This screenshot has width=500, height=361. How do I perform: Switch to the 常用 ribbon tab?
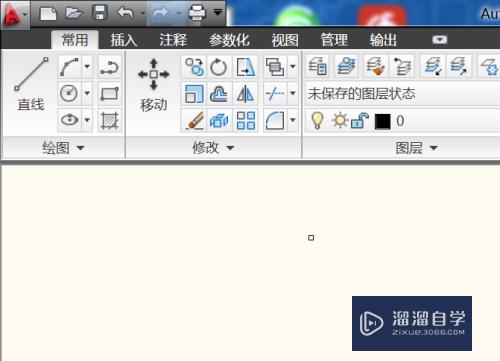point(75,40)
